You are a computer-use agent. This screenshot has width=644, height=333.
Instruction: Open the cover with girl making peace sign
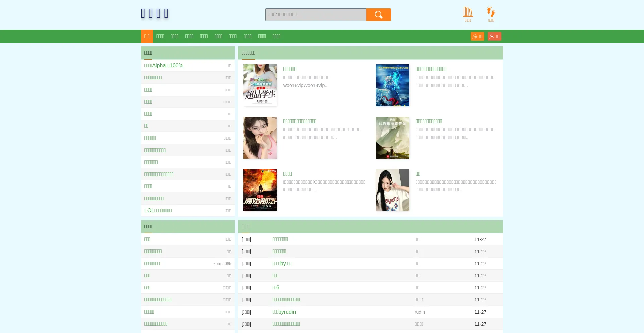point(392,190)
